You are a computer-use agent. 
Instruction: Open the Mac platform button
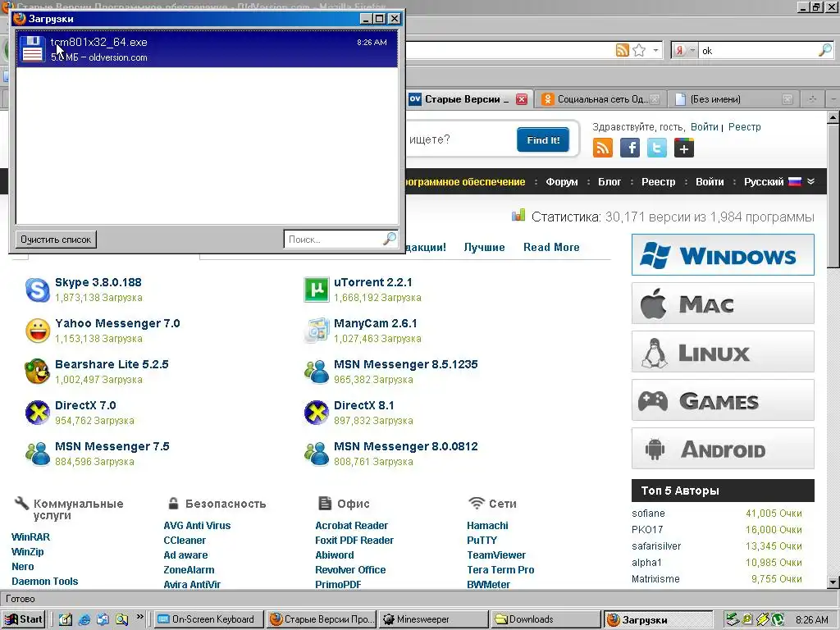(723, 304)
